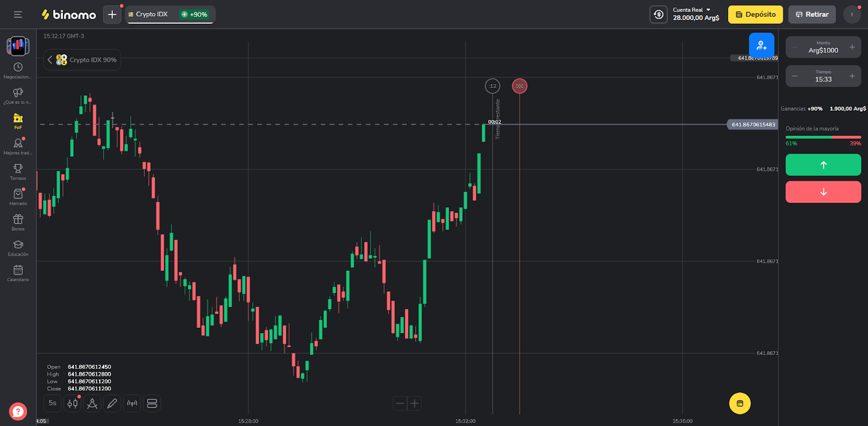
Task: Increase the Monto amount with plus
Action: 852,47
